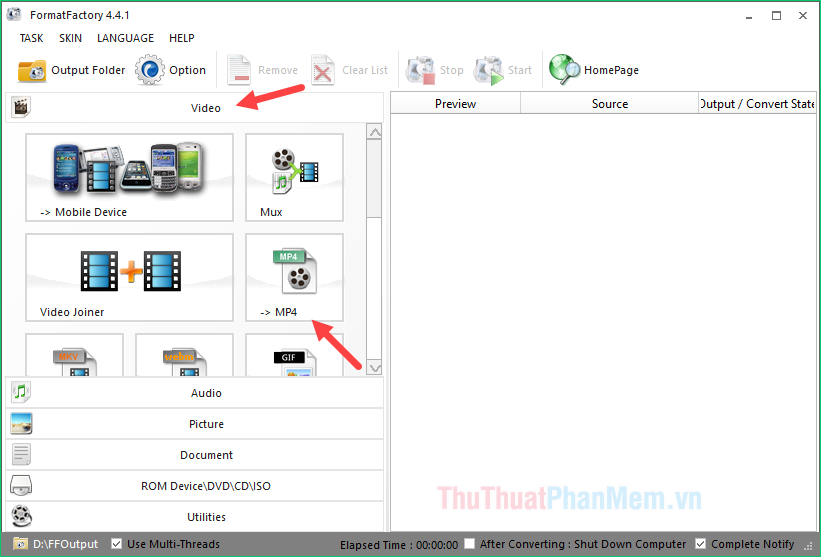The height and width of the screenshot is (557, 821).
Task: Open the HomePage globe icon
Action: tap(564, 70)
